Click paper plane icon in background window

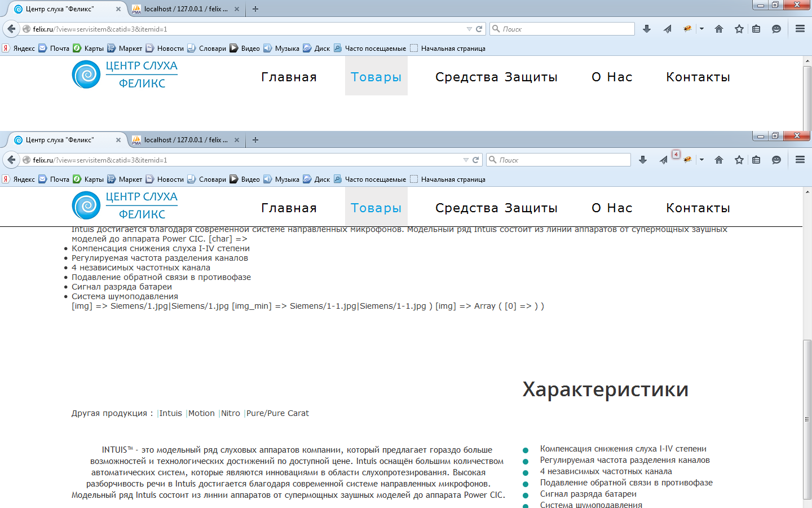coord(668,29)
